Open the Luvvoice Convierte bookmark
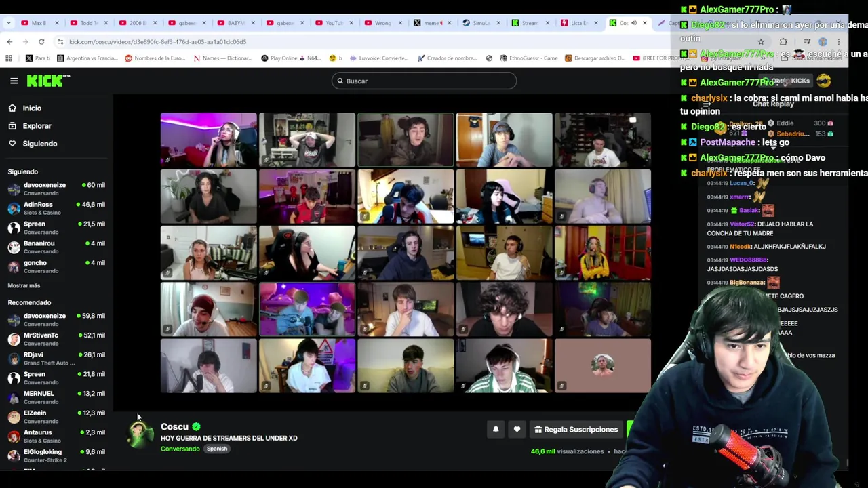 pyautogui.click(x=380, y=58)
